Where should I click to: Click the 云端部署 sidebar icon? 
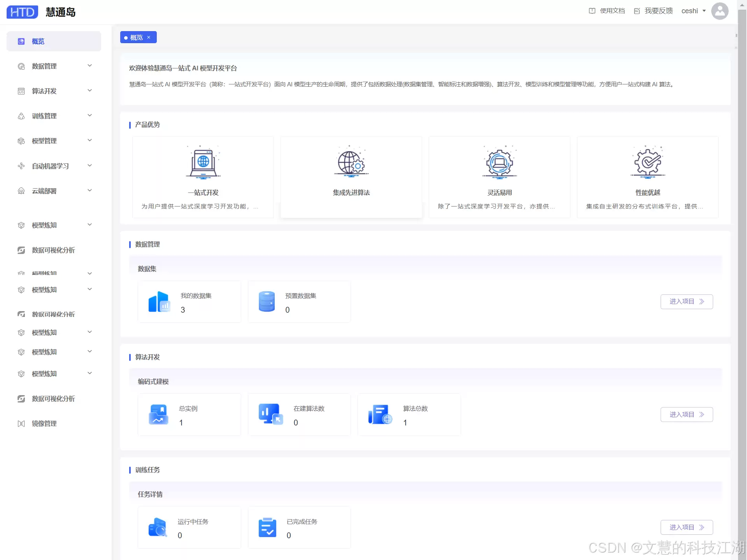(x=21, y=191)
